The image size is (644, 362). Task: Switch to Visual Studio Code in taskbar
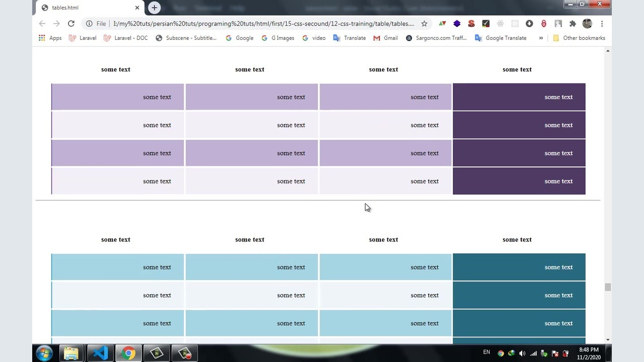click(100, 353)
